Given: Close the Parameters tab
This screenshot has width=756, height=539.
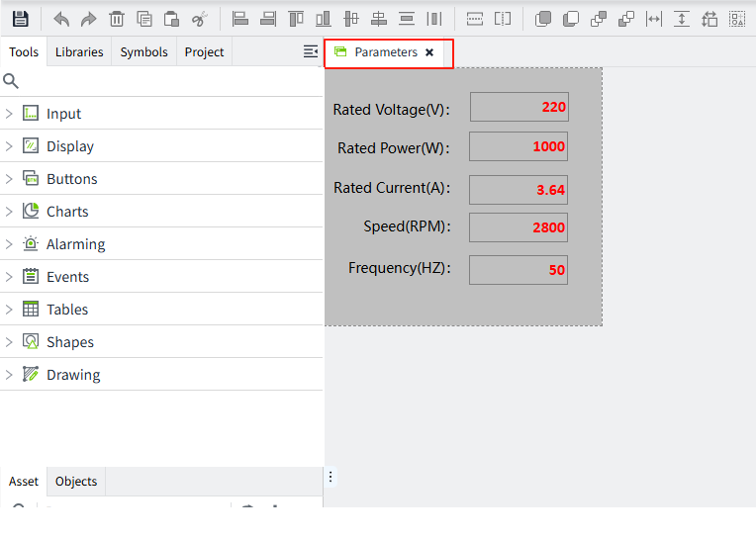Looking at the screenshot, I should [x=429, y=52].
